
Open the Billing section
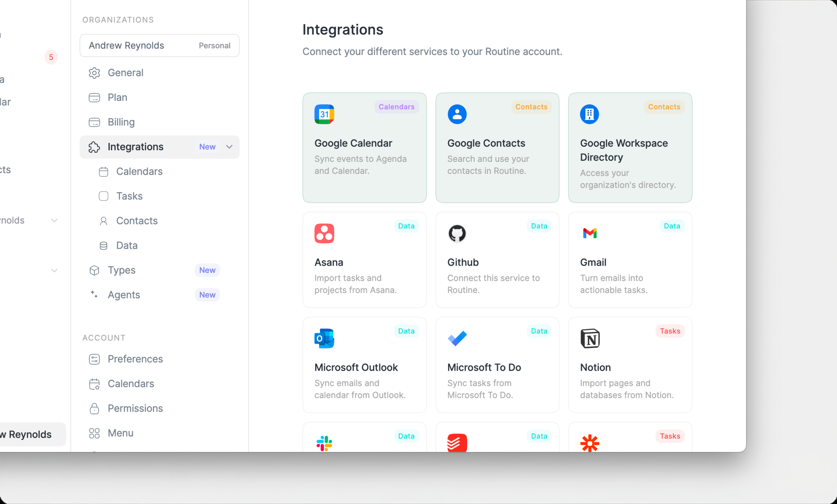coord(159,122)
